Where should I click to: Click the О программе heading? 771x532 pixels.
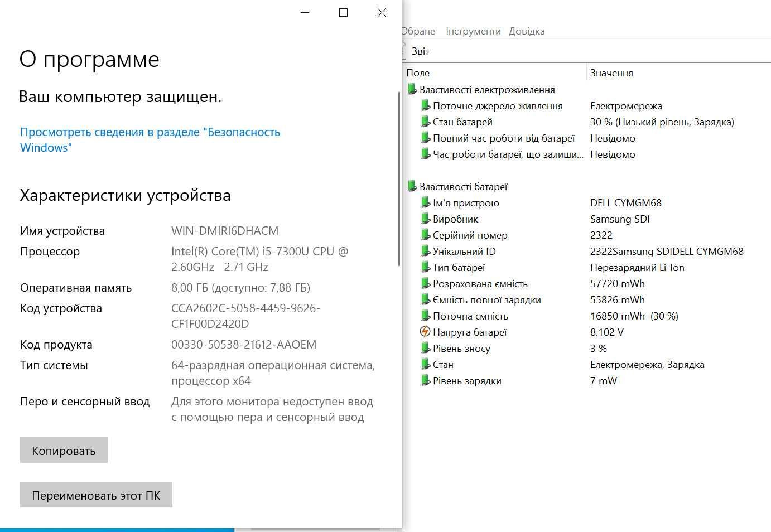[x=89, y=59]
